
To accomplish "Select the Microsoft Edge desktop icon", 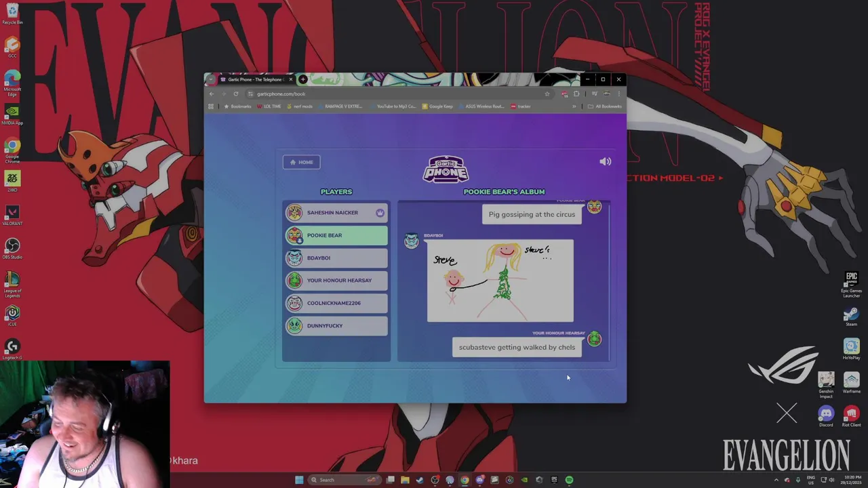I will (x=12, y=84).
